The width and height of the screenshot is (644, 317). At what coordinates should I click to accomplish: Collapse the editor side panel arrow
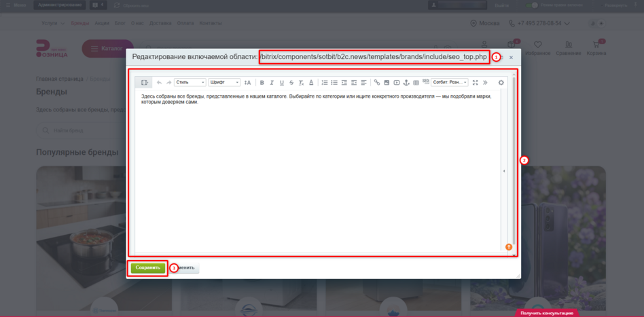(x=504, y=171)
